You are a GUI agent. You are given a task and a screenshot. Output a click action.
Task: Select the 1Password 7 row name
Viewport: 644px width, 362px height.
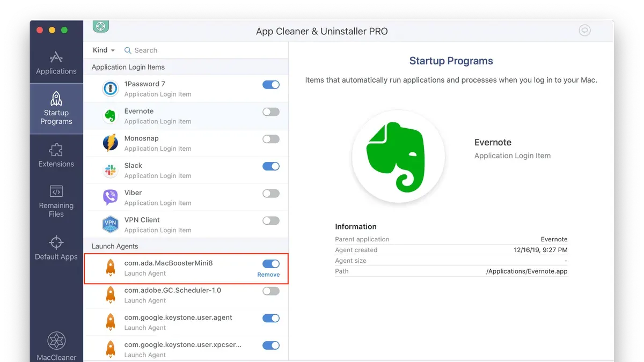[x=145, y=84]
